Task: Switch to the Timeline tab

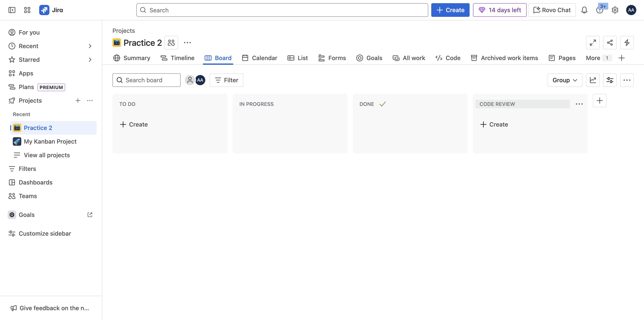Action: pyautogui.click(x=177, y=58)
